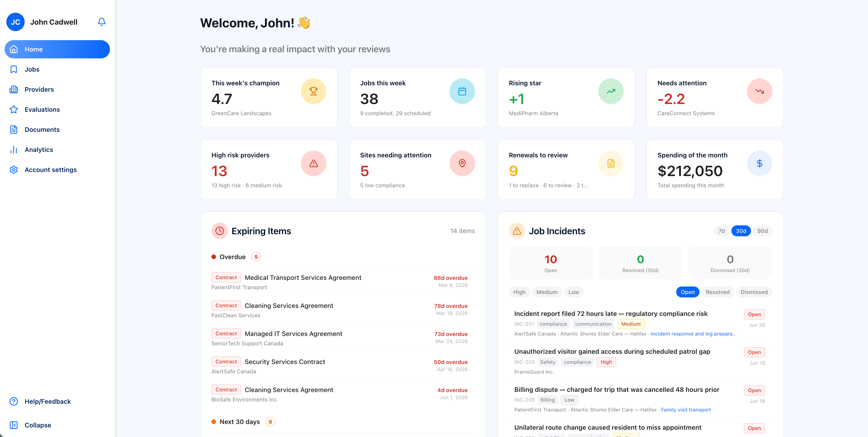Click the John Cadwell name
Screen dimensions: 868x437
pos(54,22)
